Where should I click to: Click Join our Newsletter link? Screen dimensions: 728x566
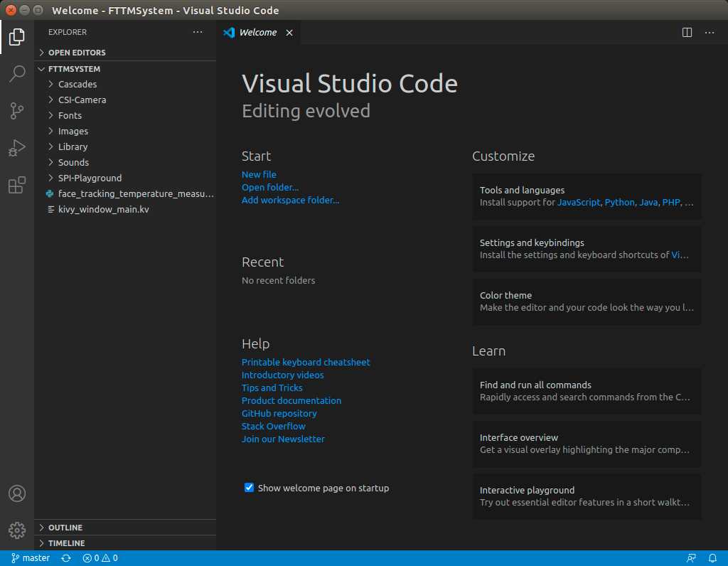(283, 439)
